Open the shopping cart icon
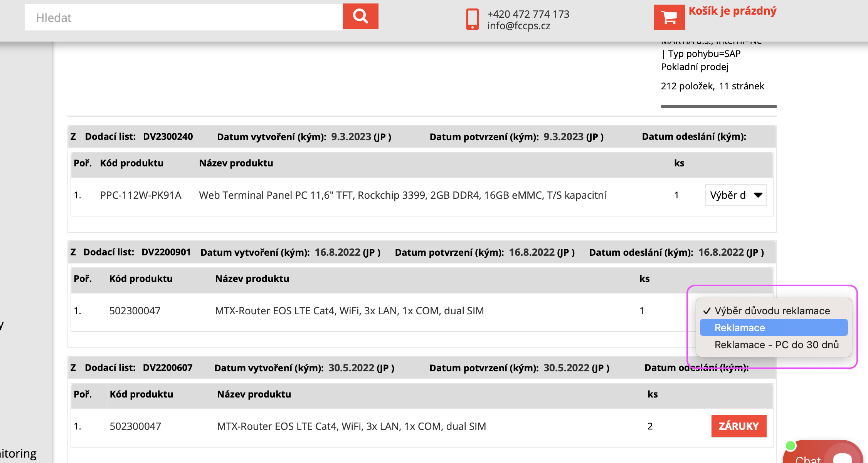Viewport: 868px width, 463px height. (669, 17)
